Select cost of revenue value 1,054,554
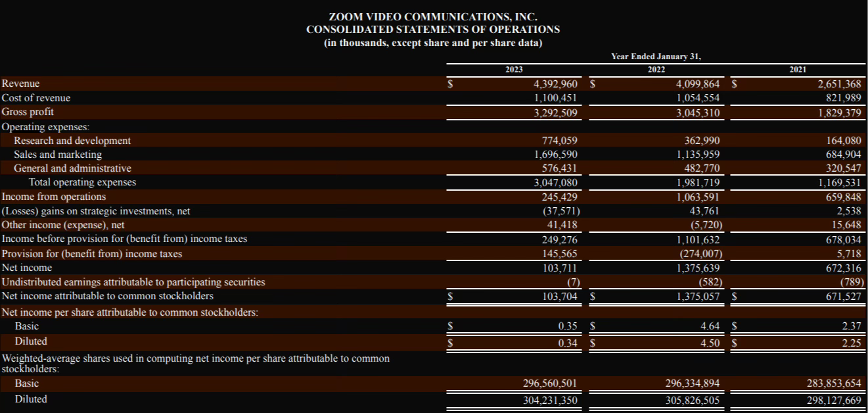 698,98
